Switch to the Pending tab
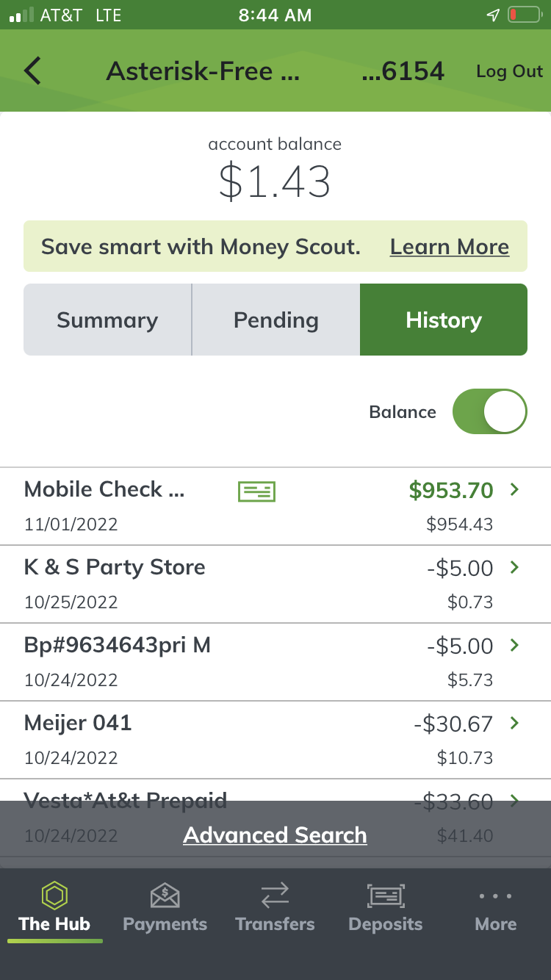Image resolution: width=551 pixels, height=980 pixels. (x=275, y=320)
